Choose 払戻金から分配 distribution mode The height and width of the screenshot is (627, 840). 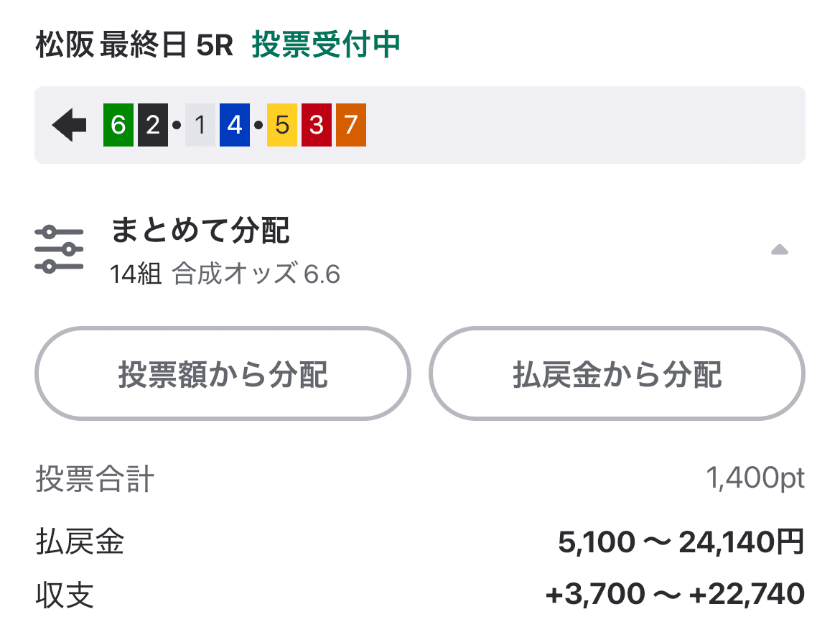(617, 373)
